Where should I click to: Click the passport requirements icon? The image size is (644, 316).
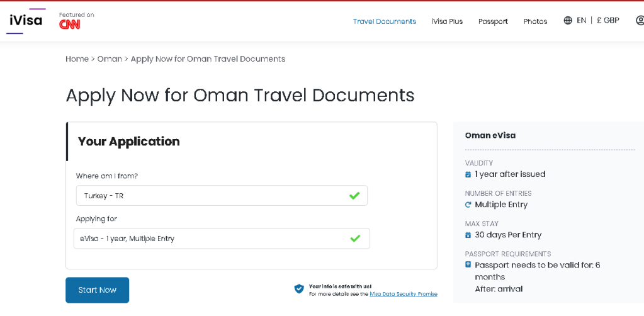(468, 264)
